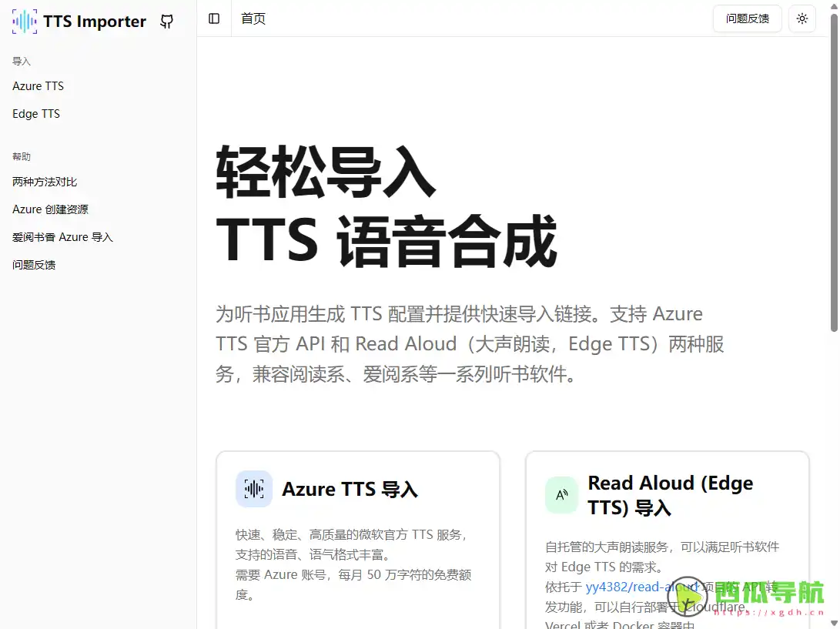Click the Azure TTS 导入 card waveform icon
Screen dimensions: 840x629
(254, 488)
